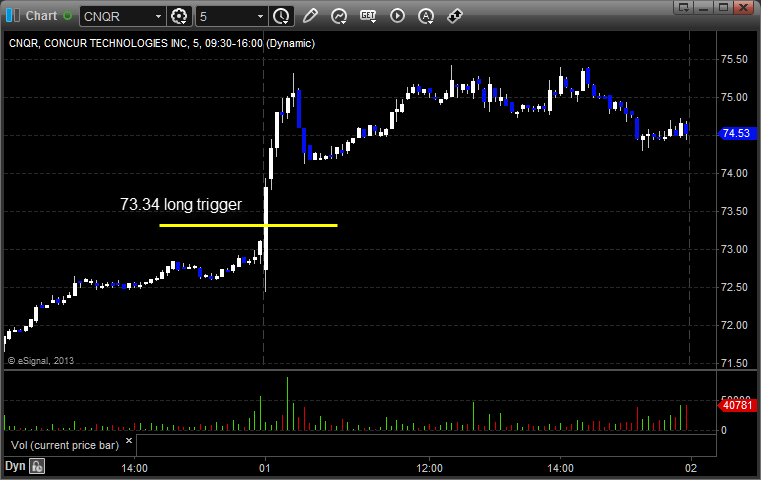
Task: Click the circled play replay icon
Action: 397,16
